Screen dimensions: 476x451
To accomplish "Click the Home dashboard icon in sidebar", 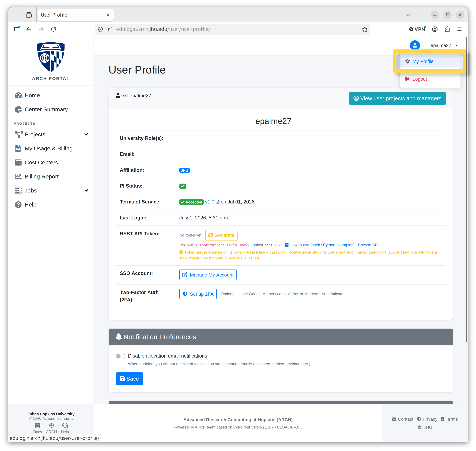I will (x=18, y=95).
